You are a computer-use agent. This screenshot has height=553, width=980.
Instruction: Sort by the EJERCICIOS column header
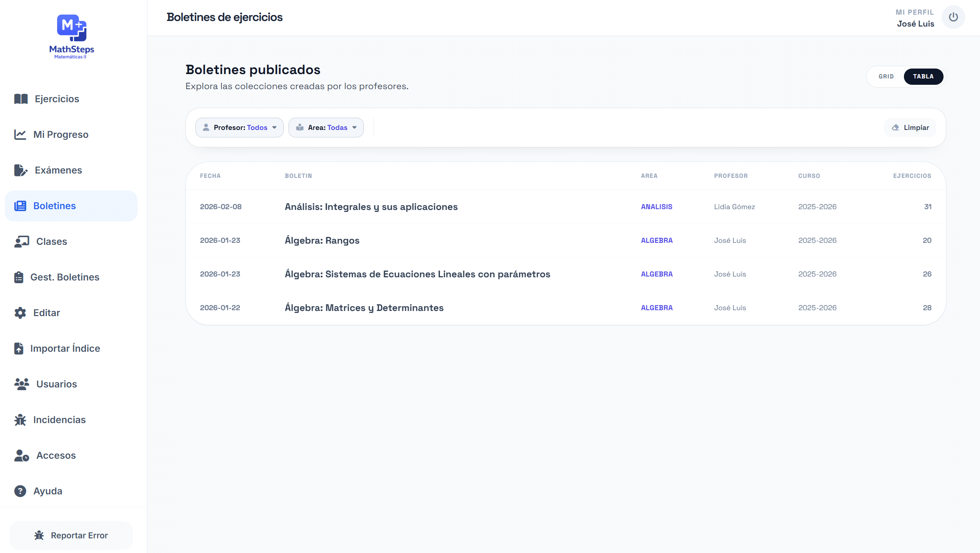[x=912, y=176]
